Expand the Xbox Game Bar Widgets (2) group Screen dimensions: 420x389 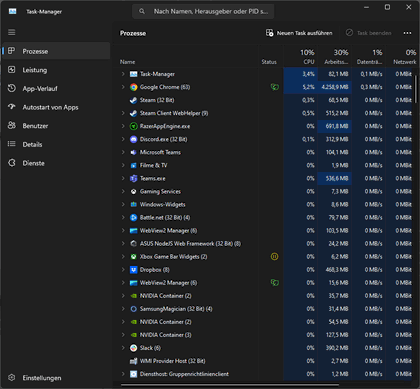coord(123,257)
